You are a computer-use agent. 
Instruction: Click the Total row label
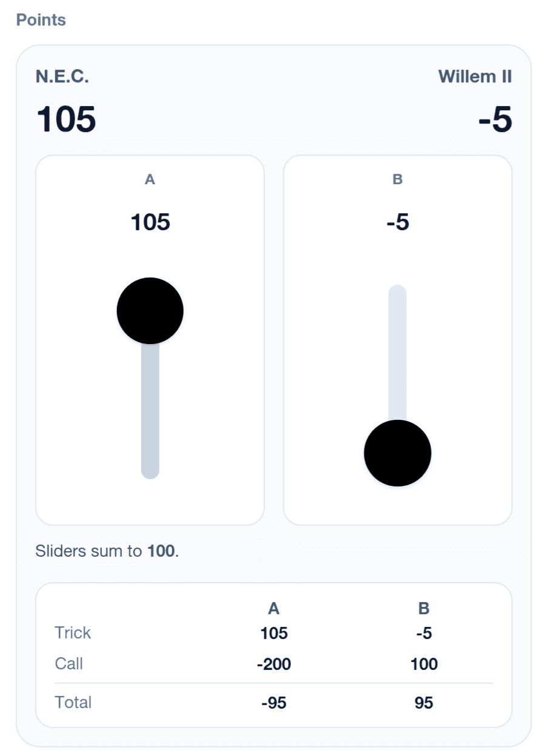[x=73, y=702]
